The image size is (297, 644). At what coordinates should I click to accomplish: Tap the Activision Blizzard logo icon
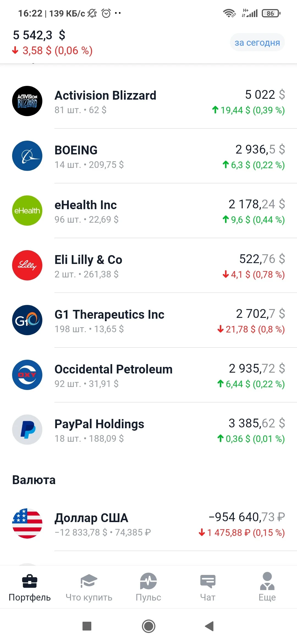pos(27,101)
